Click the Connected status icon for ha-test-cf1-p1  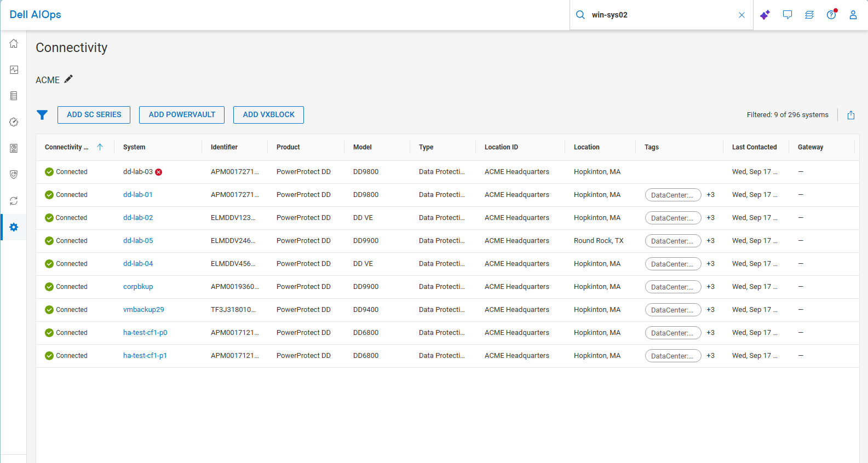[x=49, y=356]
